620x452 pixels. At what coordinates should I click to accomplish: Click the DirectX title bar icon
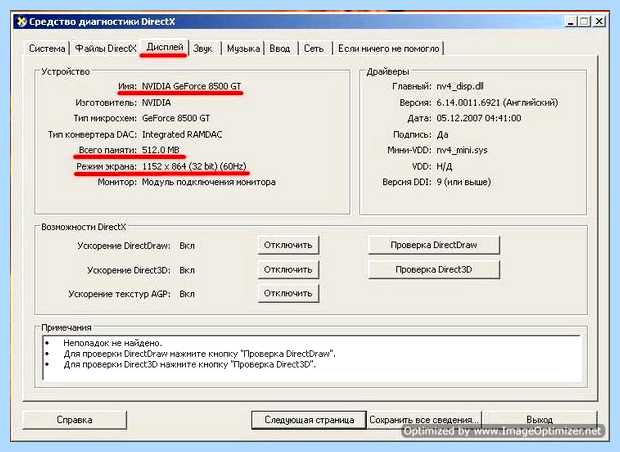[21, 21]
